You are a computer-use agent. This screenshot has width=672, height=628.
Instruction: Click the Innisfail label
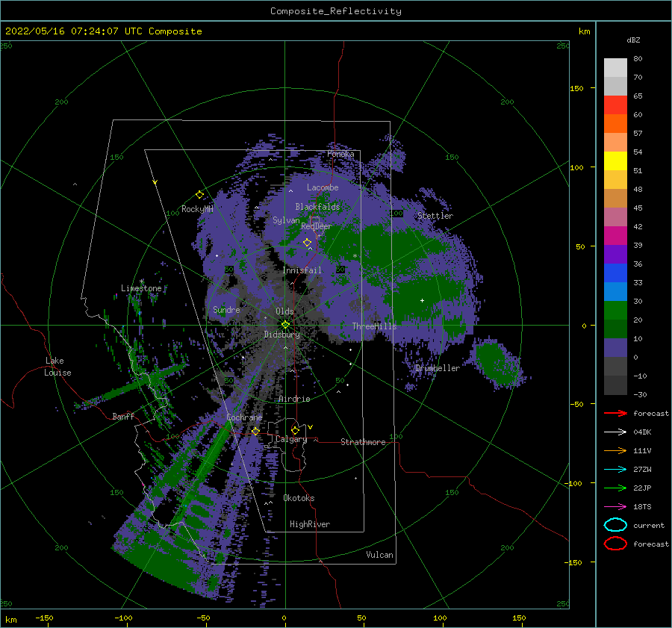[x=302, y=270]
